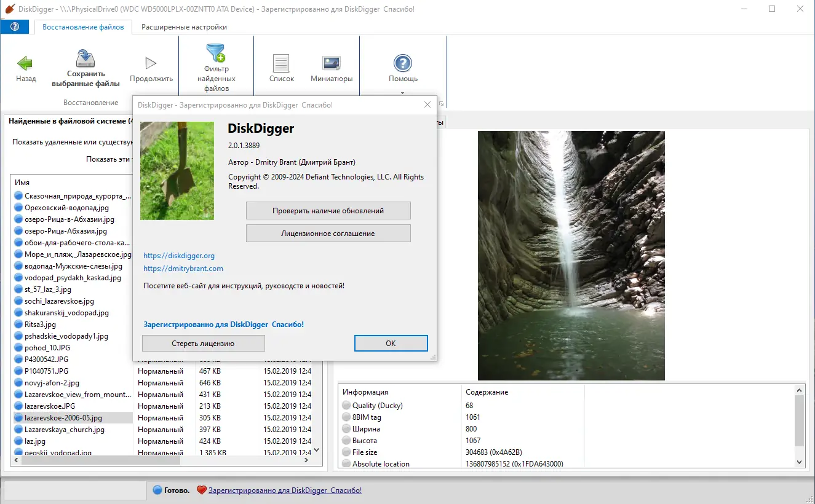Close the About DiskDigger dialog
This screenshot has height=504, width=815.
427,105
